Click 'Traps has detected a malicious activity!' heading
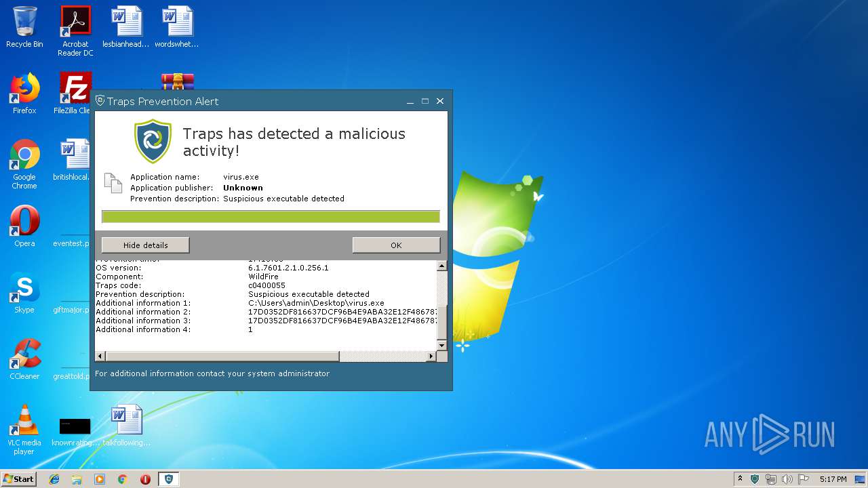This screenshot has height=488, width=868. (x=294, y=142)
